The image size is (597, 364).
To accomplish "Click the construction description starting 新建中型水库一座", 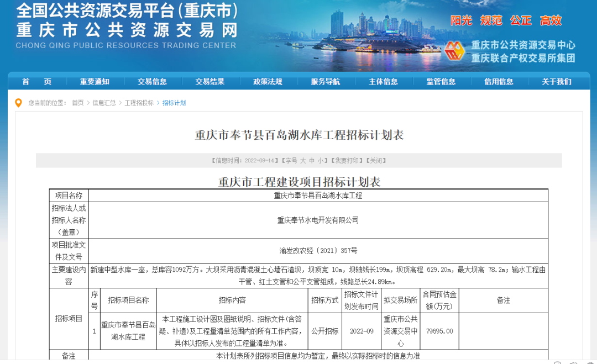I will tap(318, 276).
